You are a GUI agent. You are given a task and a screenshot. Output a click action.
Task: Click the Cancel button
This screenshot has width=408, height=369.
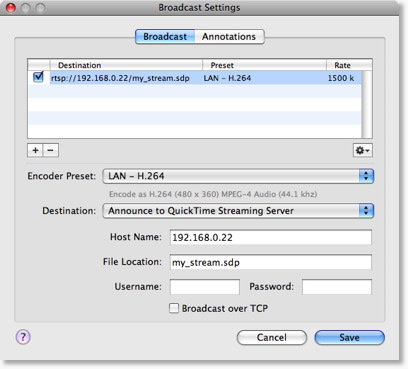click(272, 337)
